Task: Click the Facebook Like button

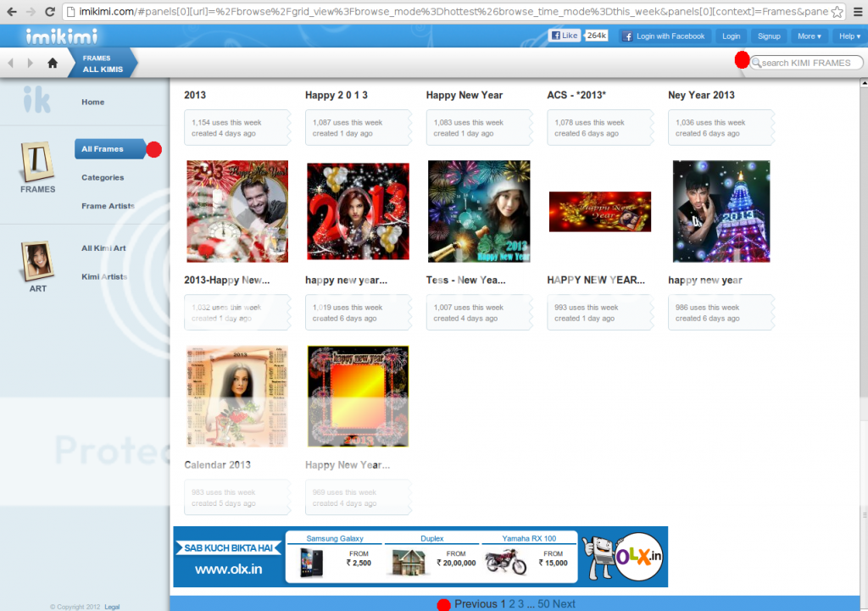Action: (x=565, y=36)
